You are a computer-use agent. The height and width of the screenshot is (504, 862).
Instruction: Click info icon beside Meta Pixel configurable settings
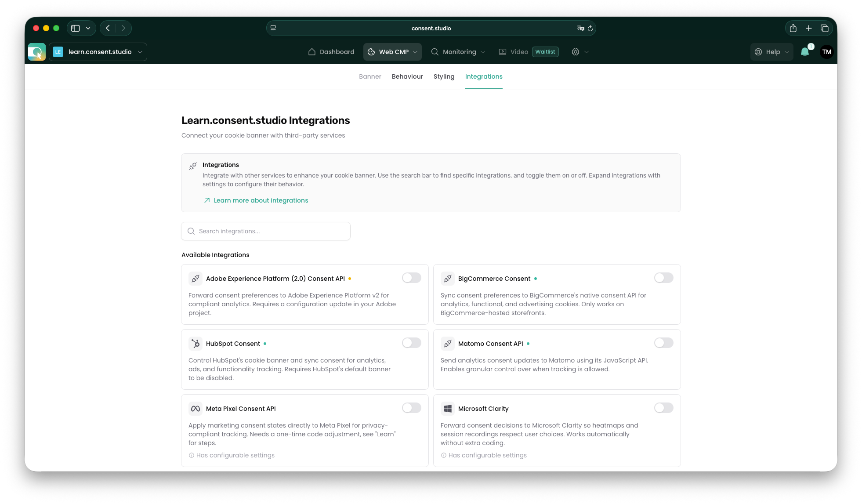[192, 455]
